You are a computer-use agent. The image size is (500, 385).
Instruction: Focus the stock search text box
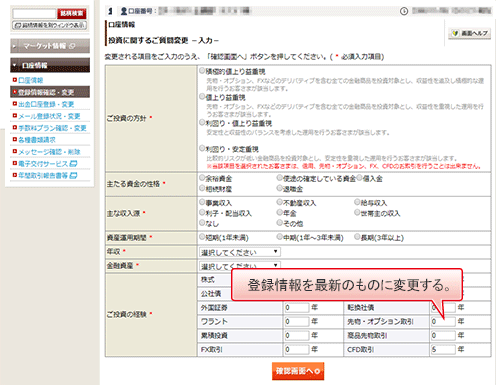34,14
